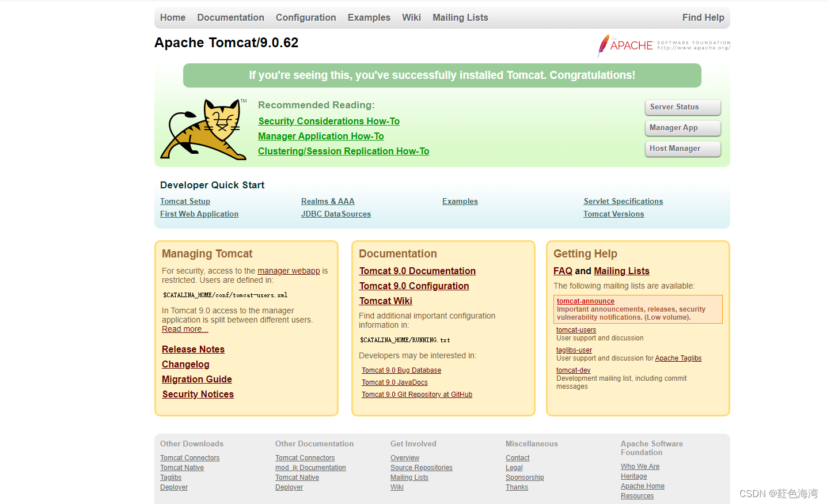Click Tomcat Connectors under Other Documentation
Screen dimensions: 827x504
305,458
